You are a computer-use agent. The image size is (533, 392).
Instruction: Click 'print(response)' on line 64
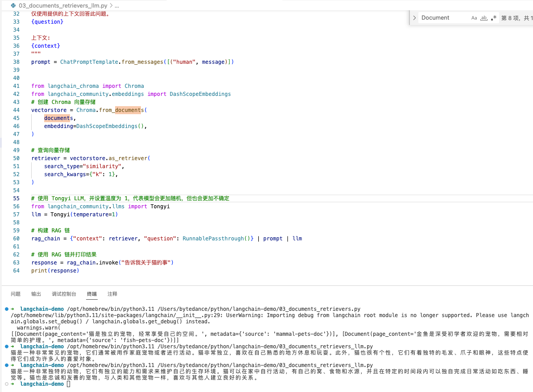coord(55,271)
